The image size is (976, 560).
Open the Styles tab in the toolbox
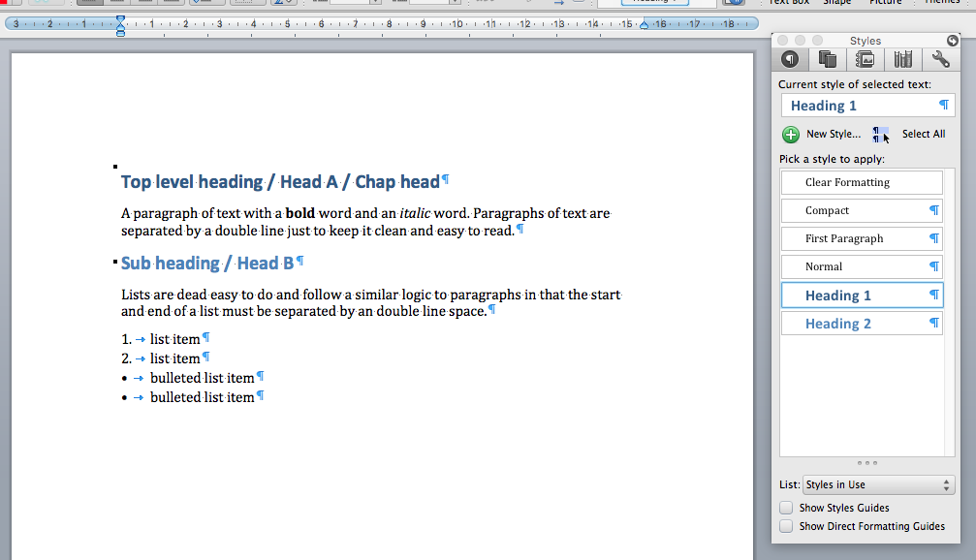click(x=790, y=59)
